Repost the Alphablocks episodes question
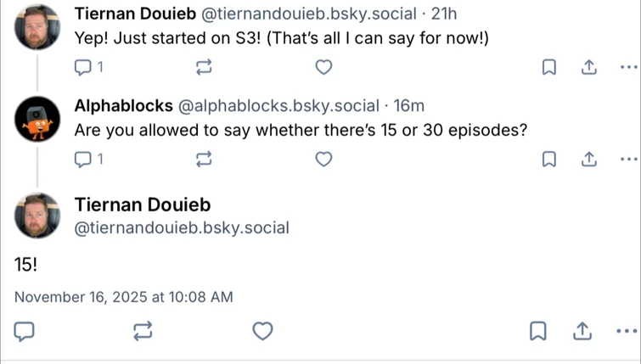 pos(204,159)
